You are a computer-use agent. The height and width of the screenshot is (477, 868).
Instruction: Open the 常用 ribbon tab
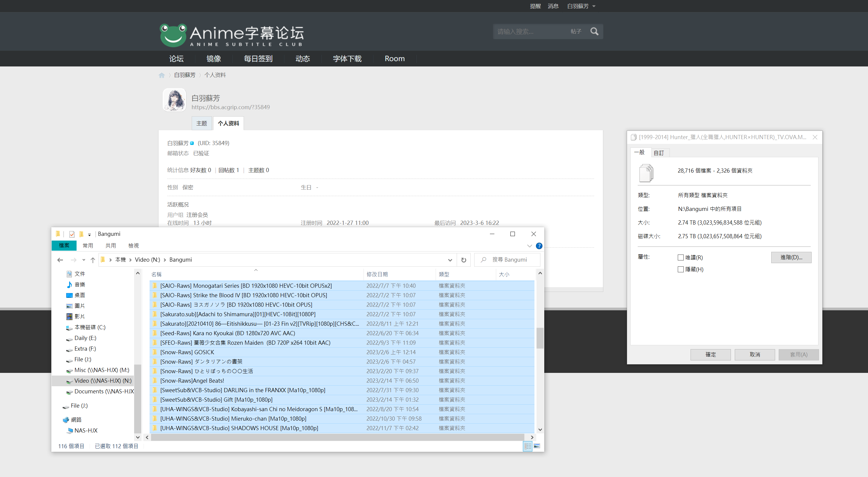(x=88, y=246)
